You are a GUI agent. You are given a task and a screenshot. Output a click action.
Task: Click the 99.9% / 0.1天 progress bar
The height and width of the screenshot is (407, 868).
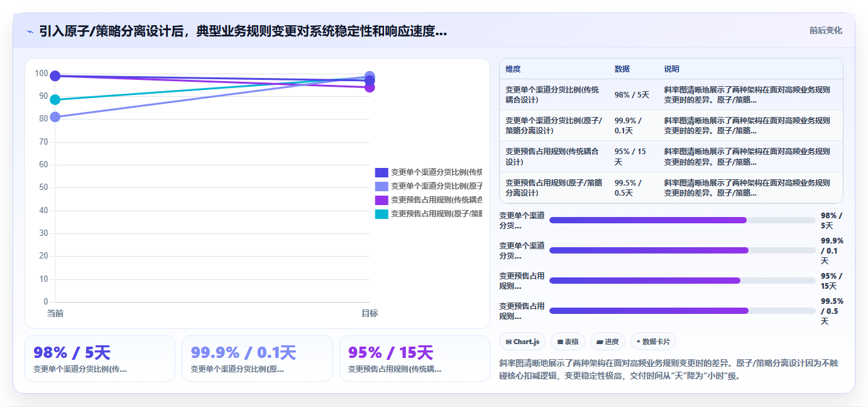click(683, 250)
